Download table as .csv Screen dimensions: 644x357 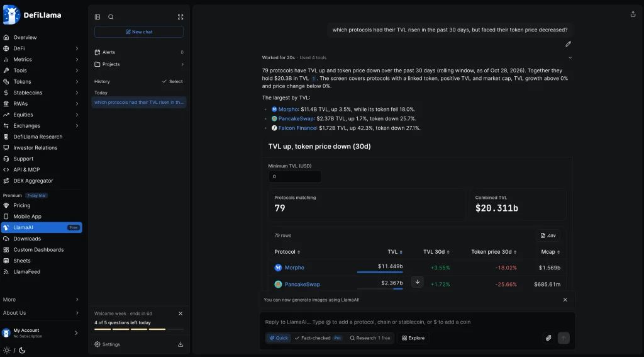pos(548,235)
